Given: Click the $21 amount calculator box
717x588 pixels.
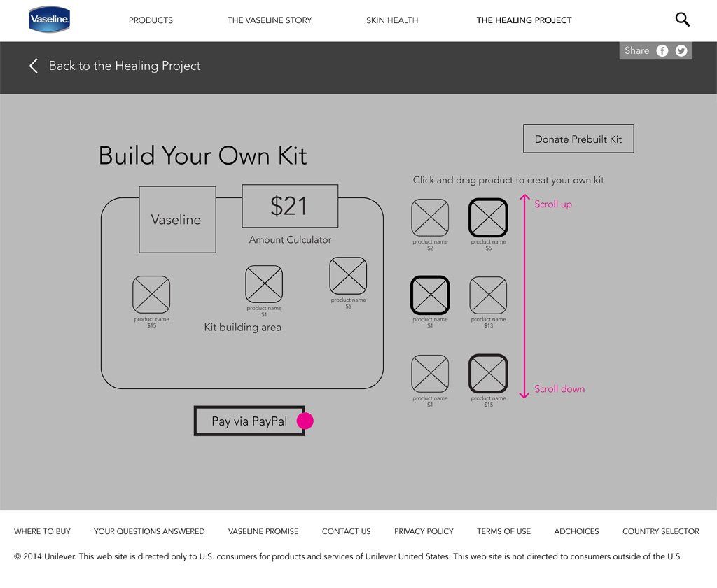Looking at the screenshot, I should pyautogui.click(x=290, y=206).
